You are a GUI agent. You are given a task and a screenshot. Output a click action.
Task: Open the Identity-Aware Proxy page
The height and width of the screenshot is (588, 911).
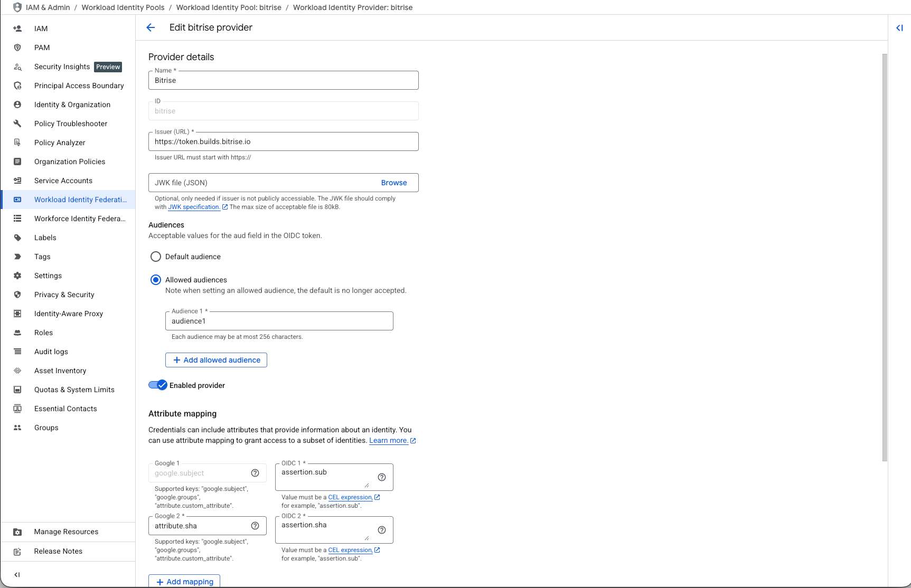point(69,314)
